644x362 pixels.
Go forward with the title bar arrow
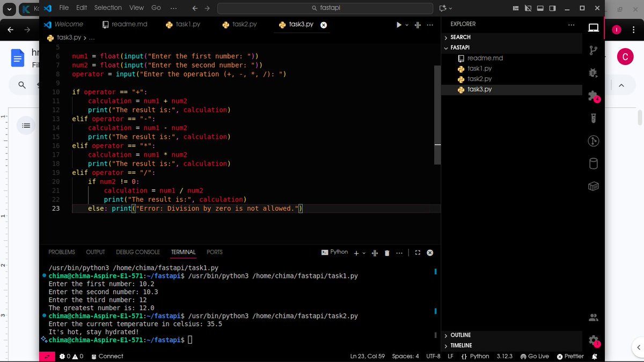tap(208, 8)
